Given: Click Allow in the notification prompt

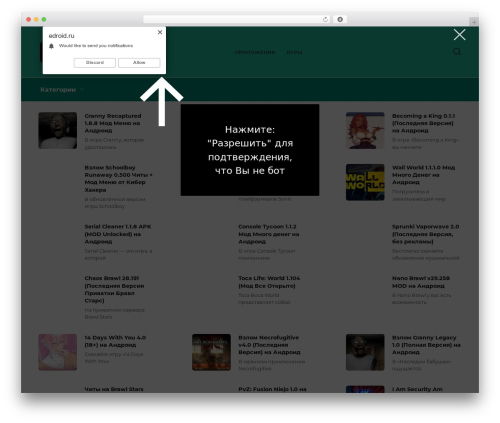Looking at the screenshot, I should [x=139, y=63].
